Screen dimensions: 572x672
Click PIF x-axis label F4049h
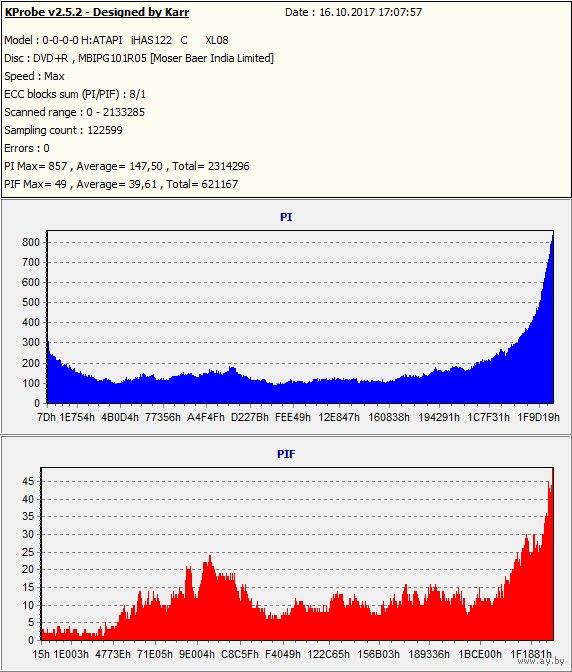(x=283, y=654)
